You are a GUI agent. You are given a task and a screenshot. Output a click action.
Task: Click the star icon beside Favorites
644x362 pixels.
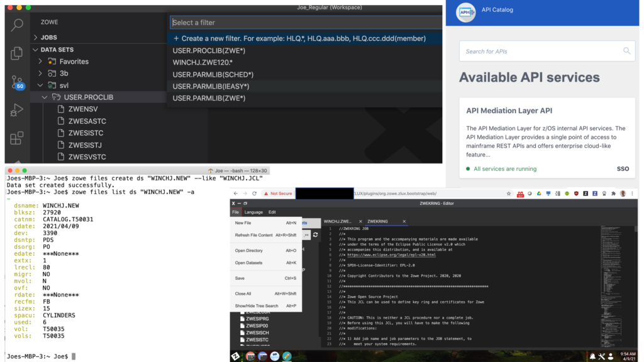[x=52, y=62]
